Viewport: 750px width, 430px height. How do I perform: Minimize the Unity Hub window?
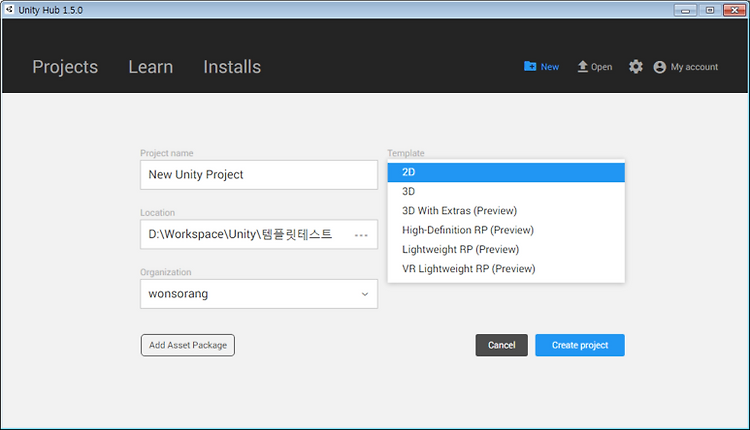[x=685, y=10]
